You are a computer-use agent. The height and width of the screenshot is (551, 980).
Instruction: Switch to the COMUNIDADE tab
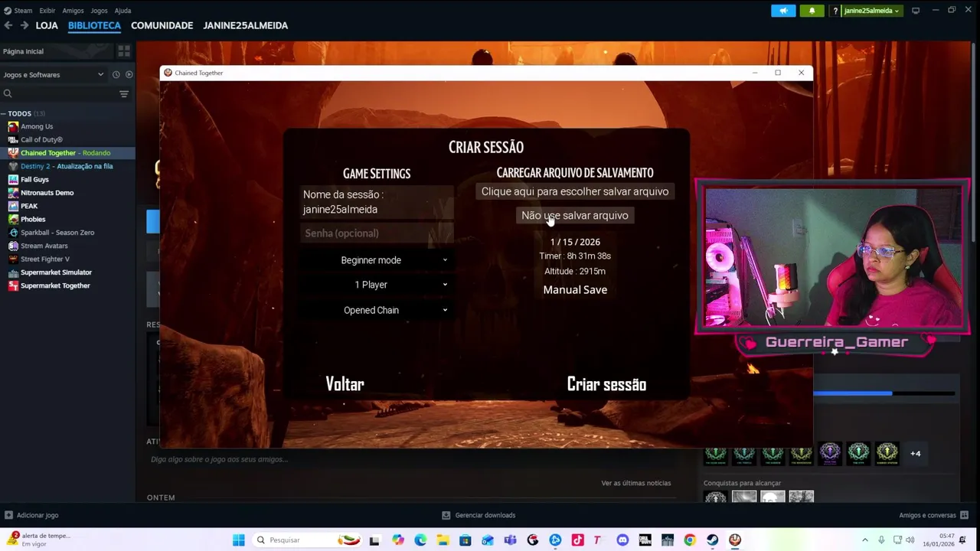(x=162, y=25)
